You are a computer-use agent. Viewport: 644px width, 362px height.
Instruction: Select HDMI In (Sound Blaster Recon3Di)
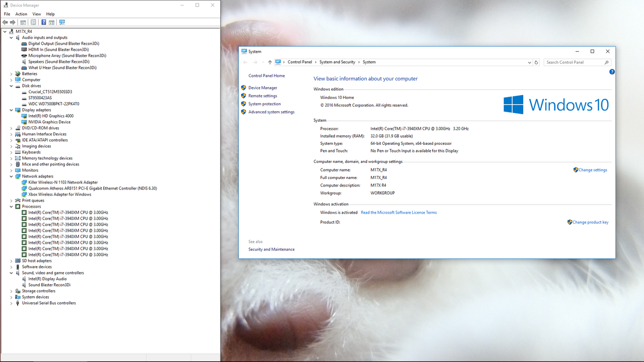(58, 50)
